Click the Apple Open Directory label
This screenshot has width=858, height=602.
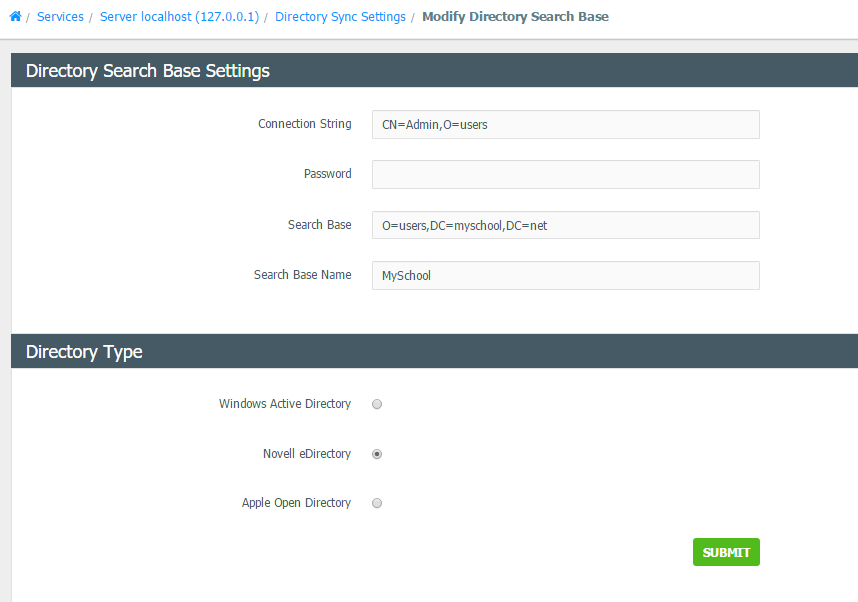click(296, 503)
